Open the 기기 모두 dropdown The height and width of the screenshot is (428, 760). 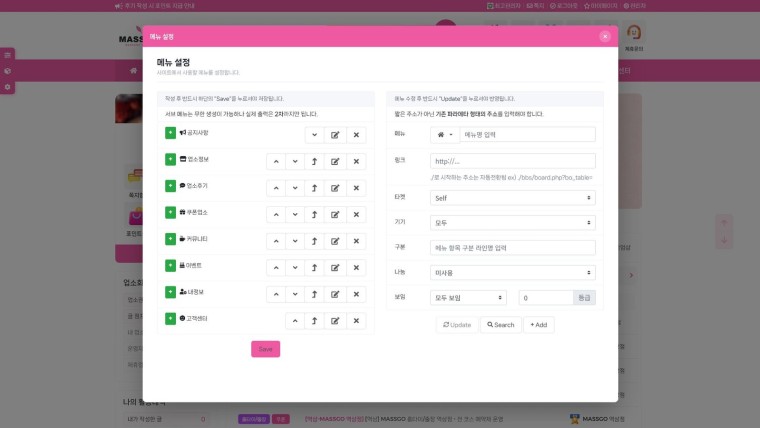point(513,223)
